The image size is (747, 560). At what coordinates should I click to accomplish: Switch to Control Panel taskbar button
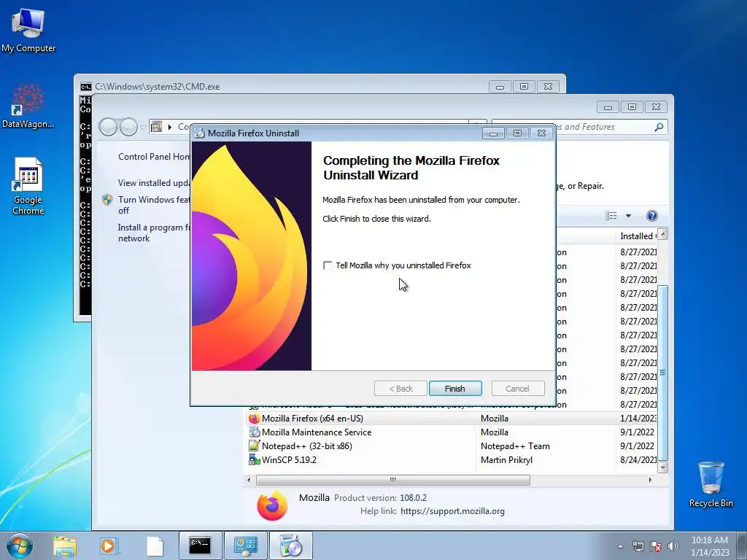(246, 545)
